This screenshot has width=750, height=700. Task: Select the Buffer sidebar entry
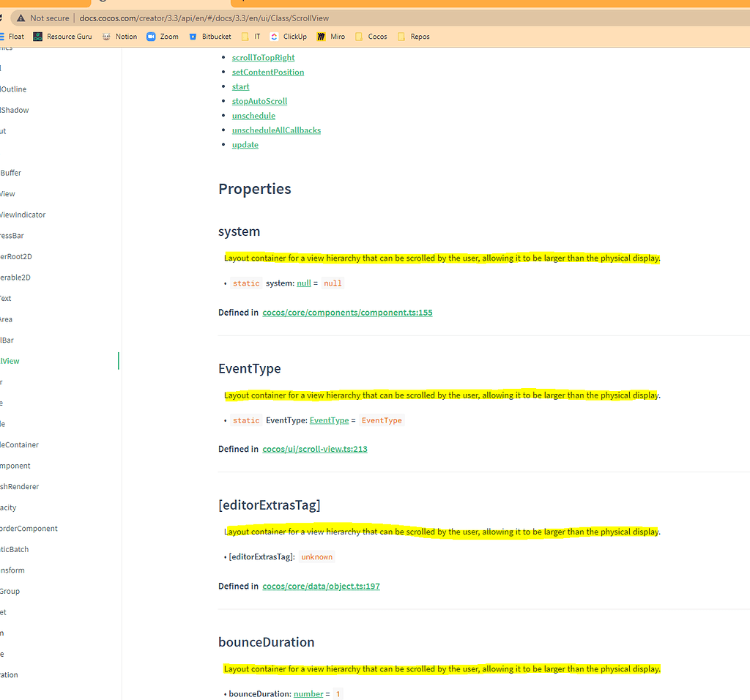10,173
